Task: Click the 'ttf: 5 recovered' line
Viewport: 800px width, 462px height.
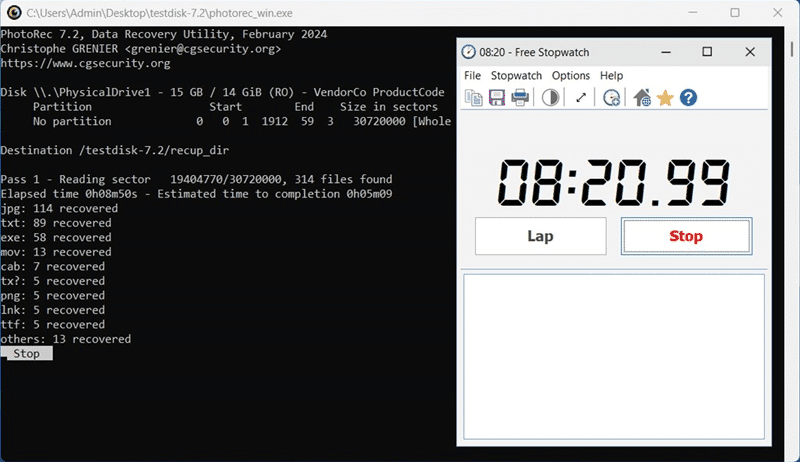Action: coord(53,325)
